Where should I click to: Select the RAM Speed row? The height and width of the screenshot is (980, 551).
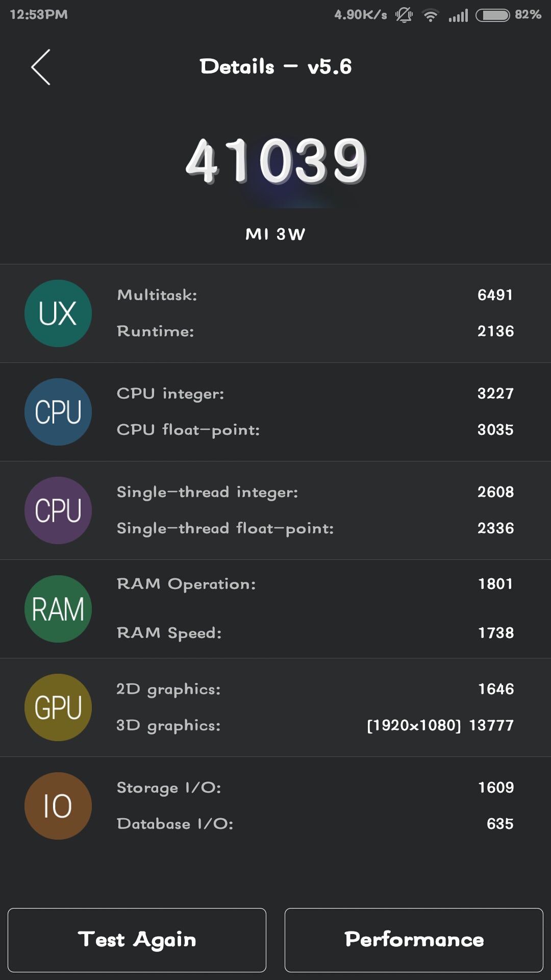coord(315,633)
